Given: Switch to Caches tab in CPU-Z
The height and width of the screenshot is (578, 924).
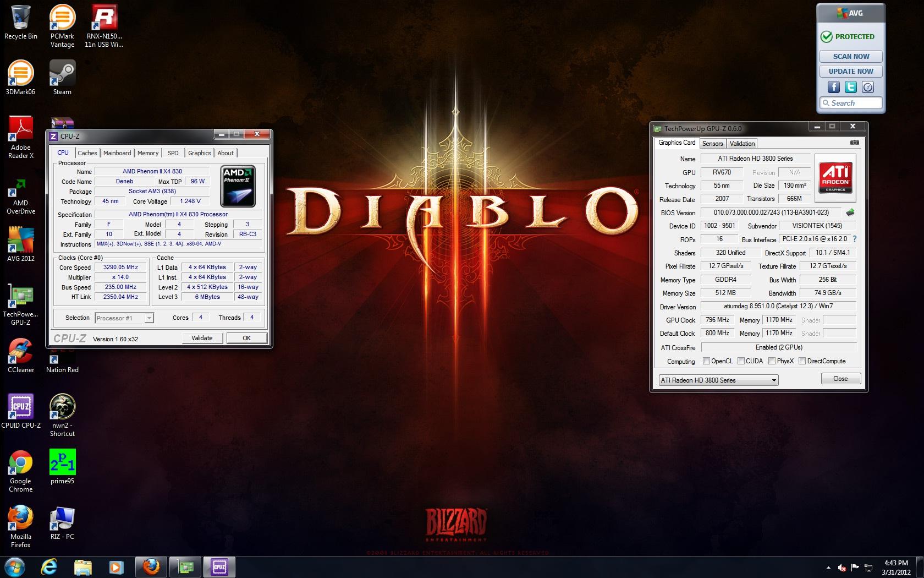Looking at the screenshot, I should tap(87, 153).
